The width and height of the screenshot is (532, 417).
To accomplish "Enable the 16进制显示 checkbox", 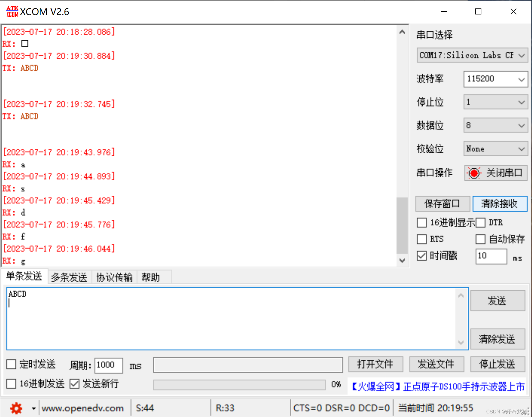I will [422, 223].
